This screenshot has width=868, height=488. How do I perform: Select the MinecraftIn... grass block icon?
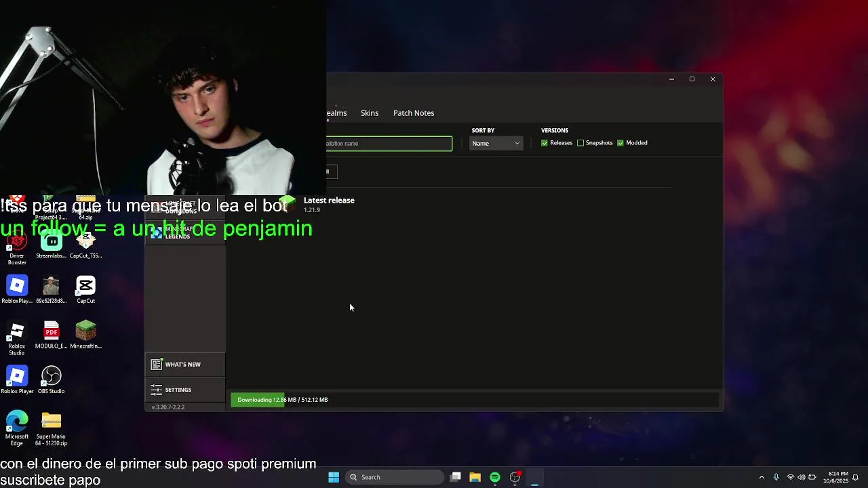[85, 335]
